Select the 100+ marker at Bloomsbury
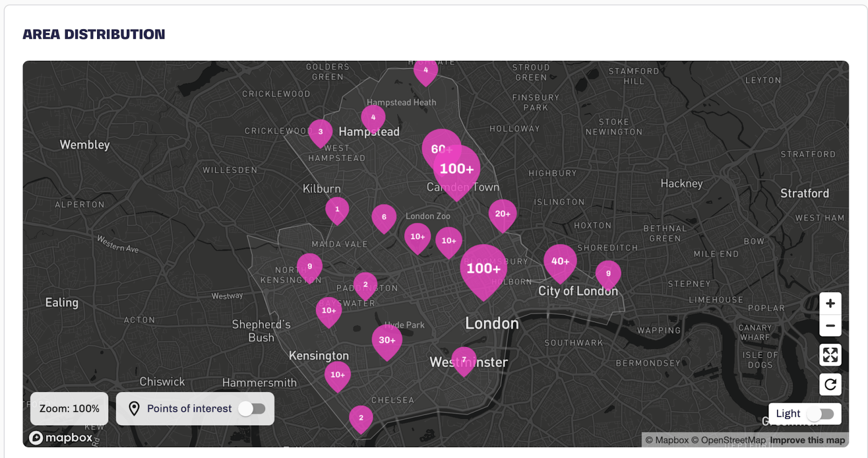Screen dimensions: 868x458 (483, 268)
